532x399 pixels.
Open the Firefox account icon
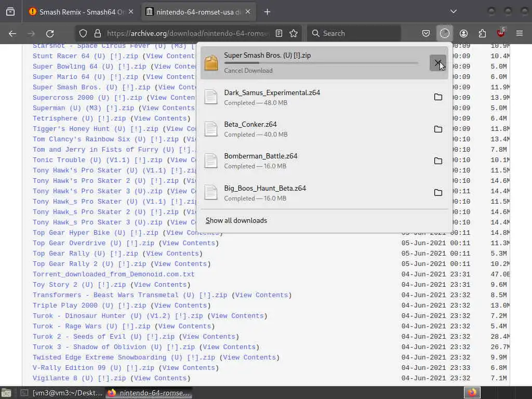pos(463,33)
